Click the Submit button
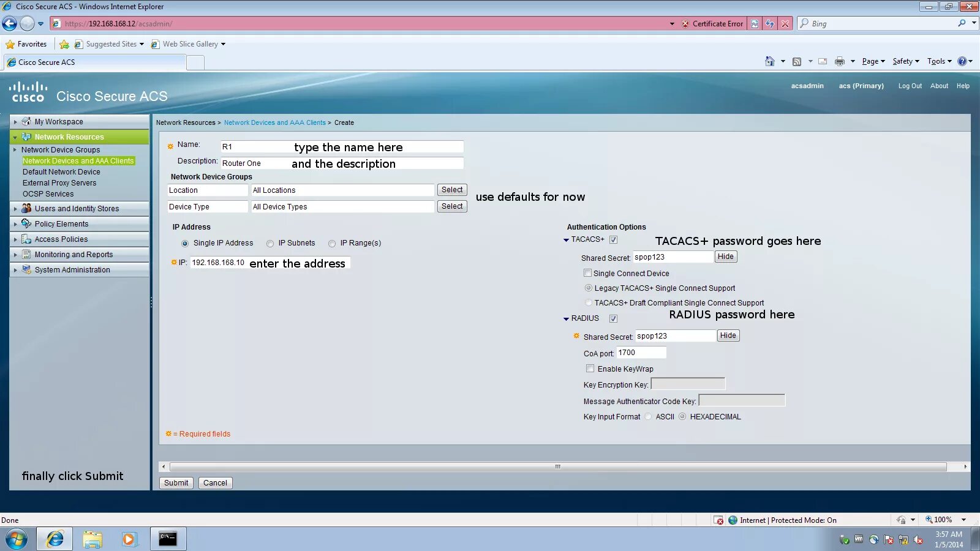Viewport: 980px width, 551px height. coord(176,483)
